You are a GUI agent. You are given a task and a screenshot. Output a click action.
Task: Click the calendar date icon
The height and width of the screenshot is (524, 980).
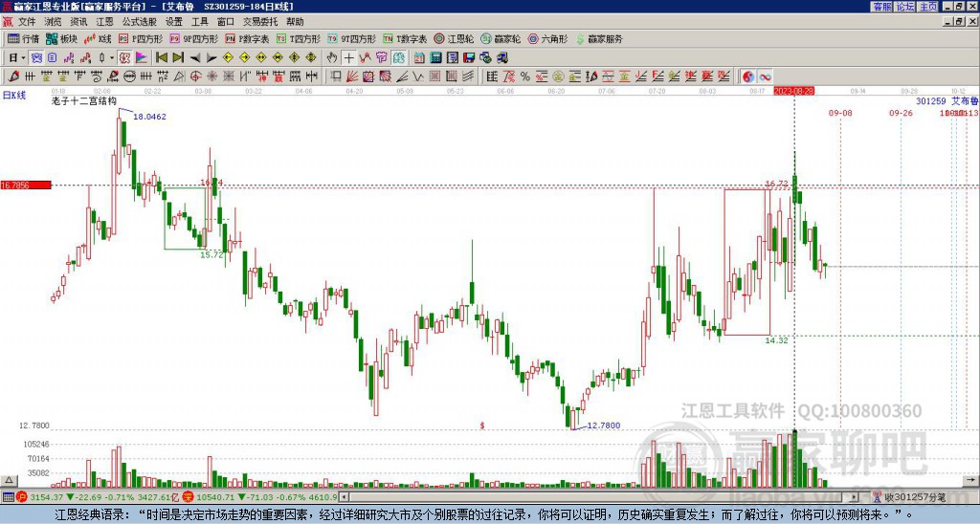click(x=419, y=57)
